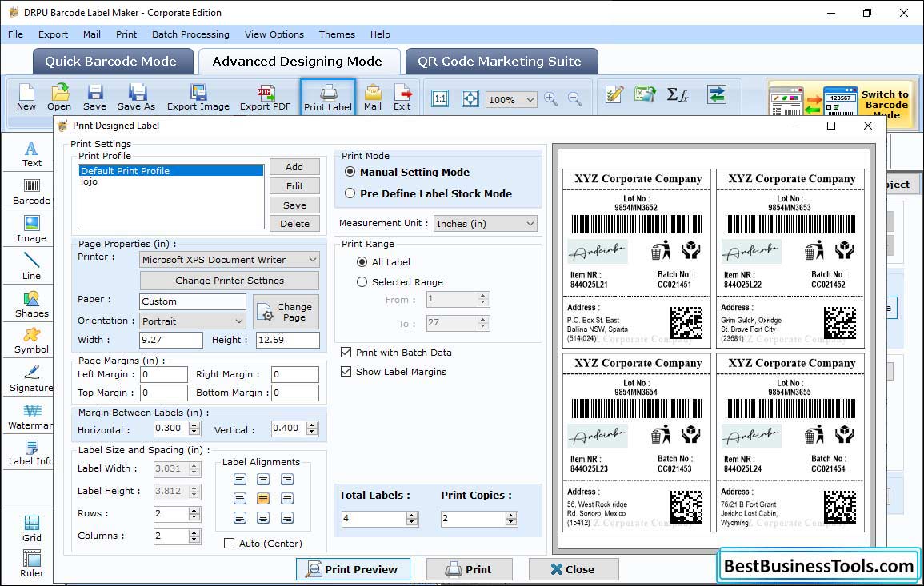Image resolution: width=924 pixels, height=586 pixels.
Task: Click the Exit toolbar icon
Action: 402,98
